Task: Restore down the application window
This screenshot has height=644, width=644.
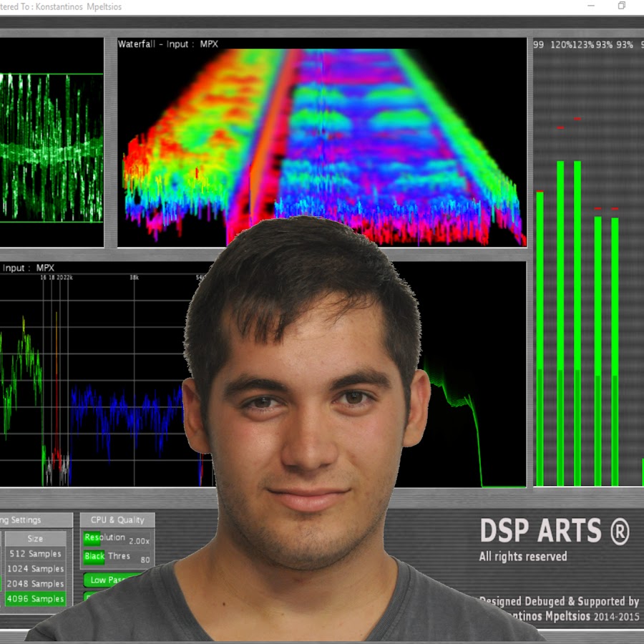Action: click(x=622, y=6)
